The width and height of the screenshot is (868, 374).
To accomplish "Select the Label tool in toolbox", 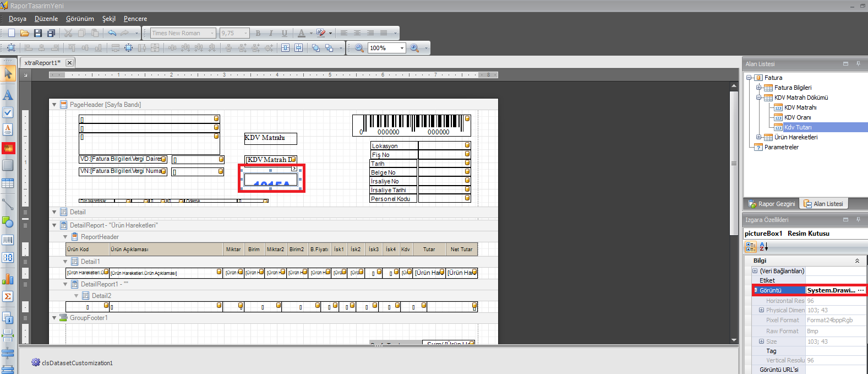I will pyautogui.click(x=8, y=95).
